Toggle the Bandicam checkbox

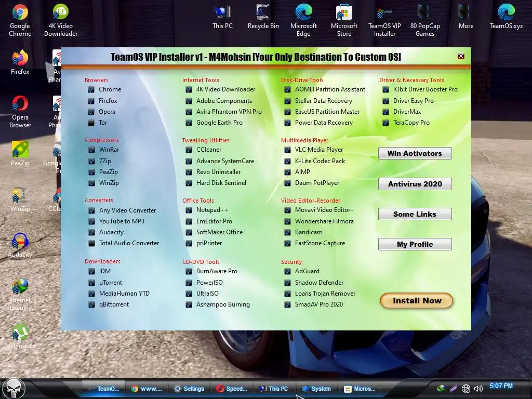click(287, 232)
